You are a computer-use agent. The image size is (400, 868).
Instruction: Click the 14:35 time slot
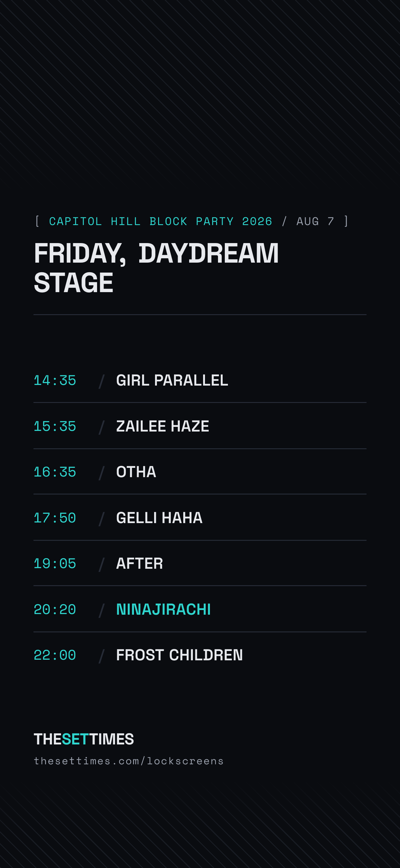[x=55, y=381]
